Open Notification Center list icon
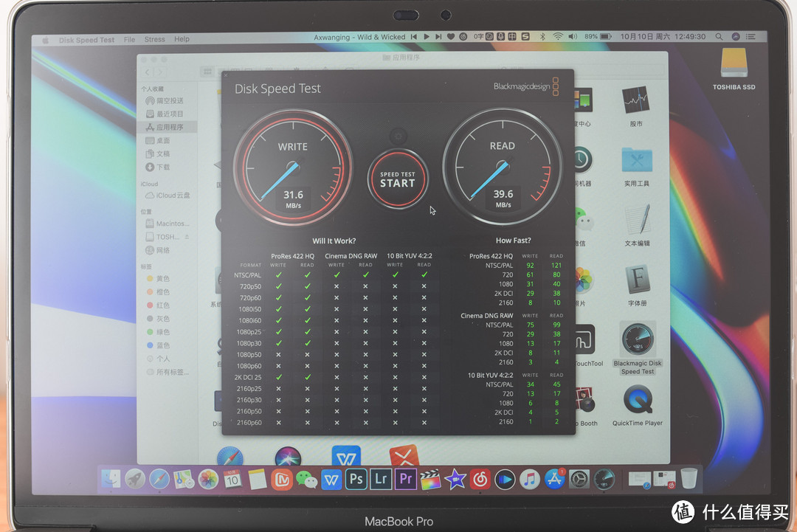 coord(751,37)
